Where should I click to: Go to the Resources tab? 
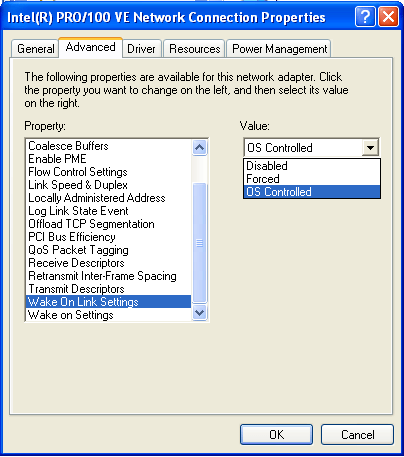click(195, 49)
